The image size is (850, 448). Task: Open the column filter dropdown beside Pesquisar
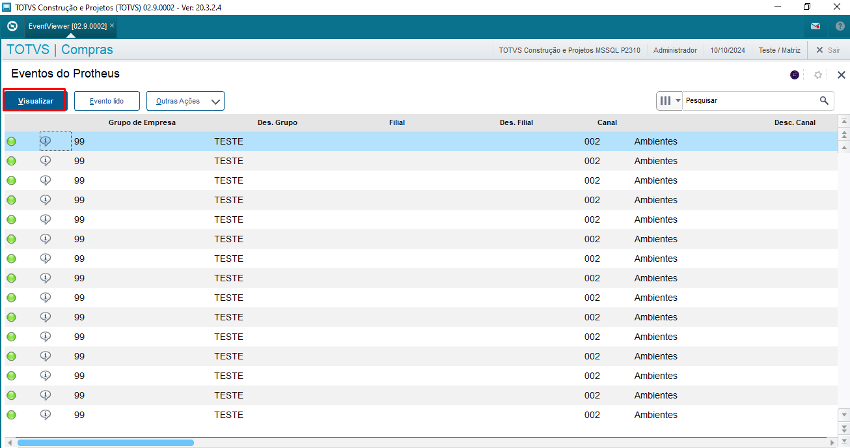click(669, 101)
